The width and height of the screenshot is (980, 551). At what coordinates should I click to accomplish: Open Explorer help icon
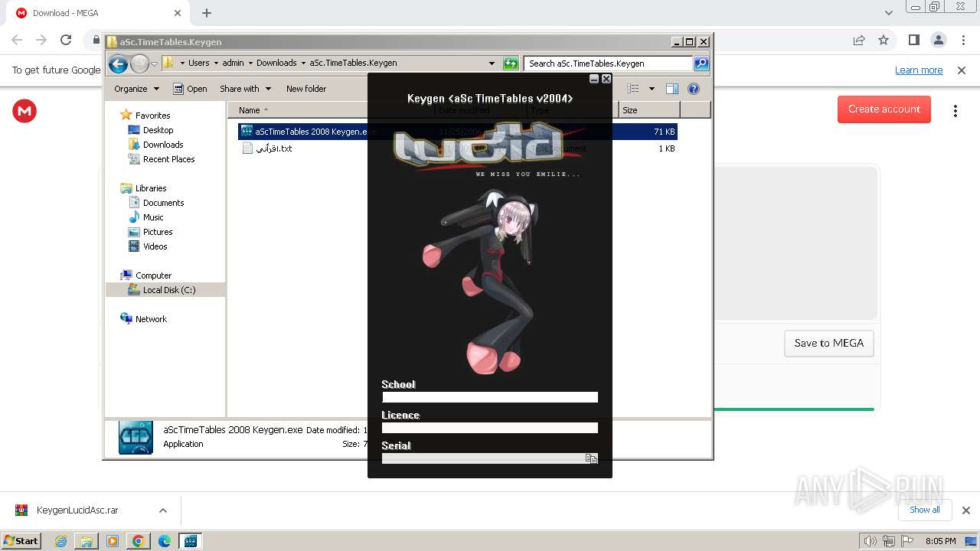[x=694, y=89]
